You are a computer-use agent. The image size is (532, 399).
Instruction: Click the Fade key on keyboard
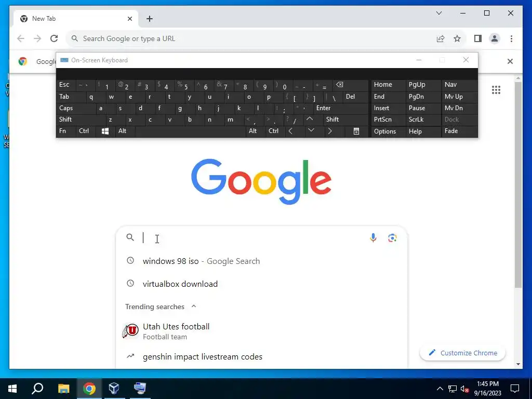pos(459,131)
